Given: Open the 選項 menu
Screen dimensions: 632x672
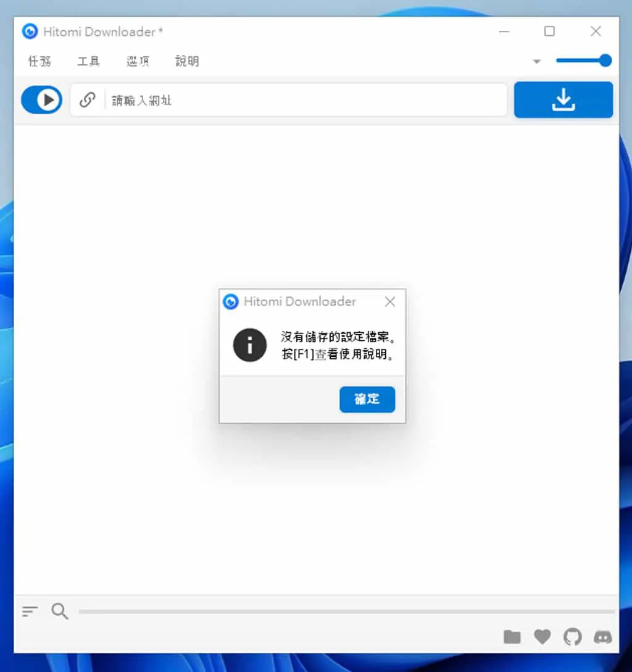Looking at the screenshot, I should [x=138, y=61].
